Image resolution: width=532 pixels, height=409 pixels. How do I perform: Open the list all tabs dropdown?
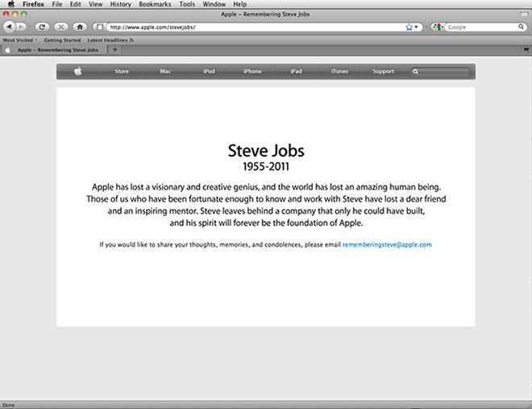click(x=526, y=50)
